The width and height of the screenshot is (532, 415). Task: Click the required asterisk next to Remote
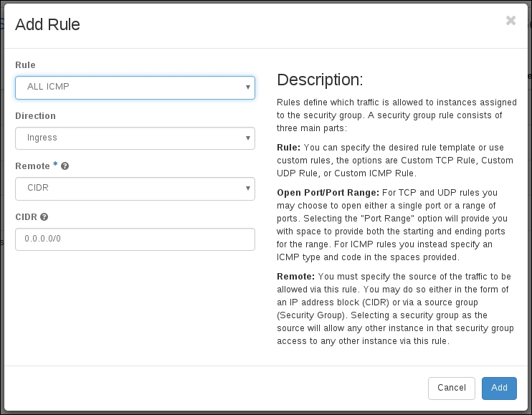(55, 166)
